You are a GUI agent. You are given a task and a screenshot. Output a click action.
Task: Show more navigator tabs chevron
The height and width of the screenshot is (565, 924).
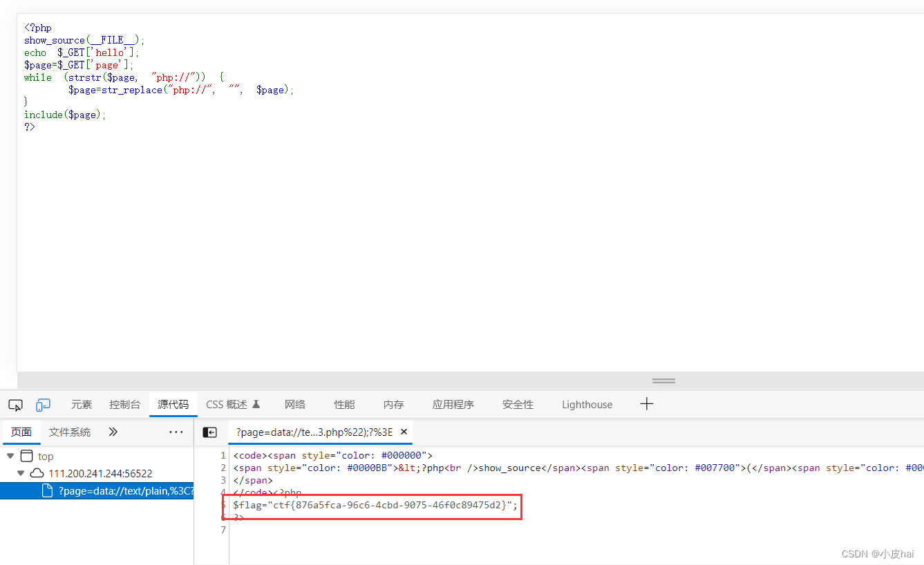point(113,432)
